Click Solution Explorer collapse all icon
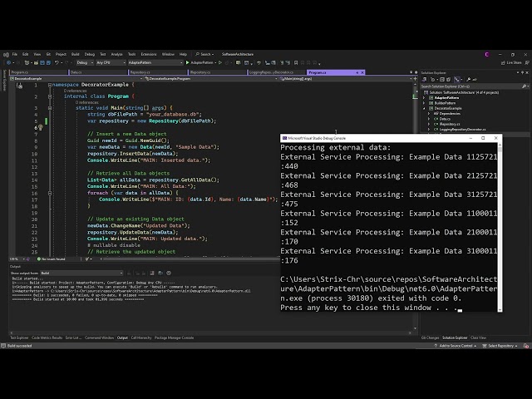The width and height of the screenshot is (532, 399). click(441, 80)
